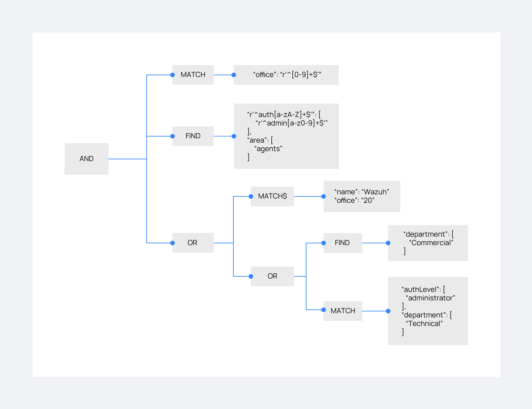Viewport: 532px width, 409px height.
Task: Click the blue dot on the office regex box
Action: (x=234, y=75)
